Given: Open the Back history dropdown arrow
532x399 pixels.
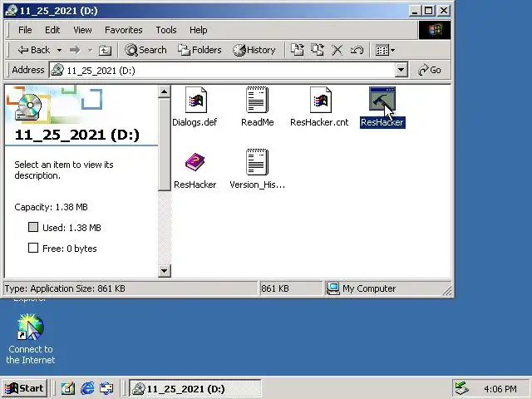Looking at the screenshot, I should click(x=59, y=50).
